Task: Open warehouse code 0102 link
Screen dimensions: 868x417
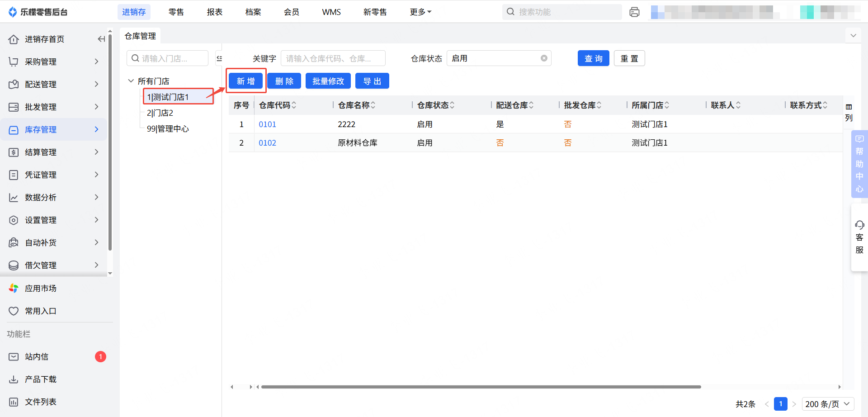Action: (x=267, y=143)
